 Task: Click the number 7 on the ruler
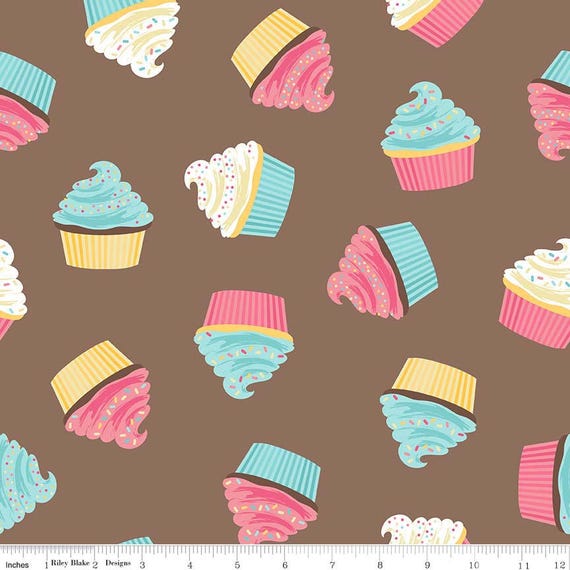tap(332, 565)
